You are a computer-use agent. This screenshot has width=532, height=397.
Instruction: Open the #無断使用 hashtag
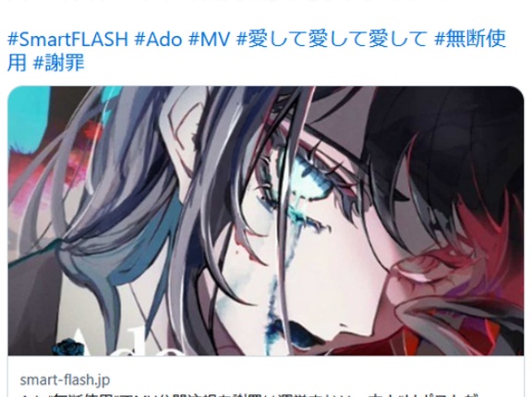(x=471, y=39)
